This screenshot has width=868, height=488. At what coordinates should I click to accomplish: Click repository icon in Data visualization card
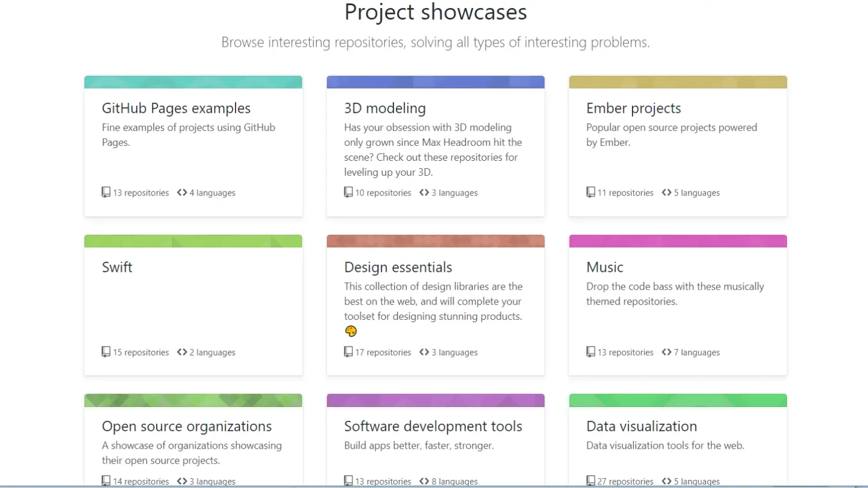(591, 481)
